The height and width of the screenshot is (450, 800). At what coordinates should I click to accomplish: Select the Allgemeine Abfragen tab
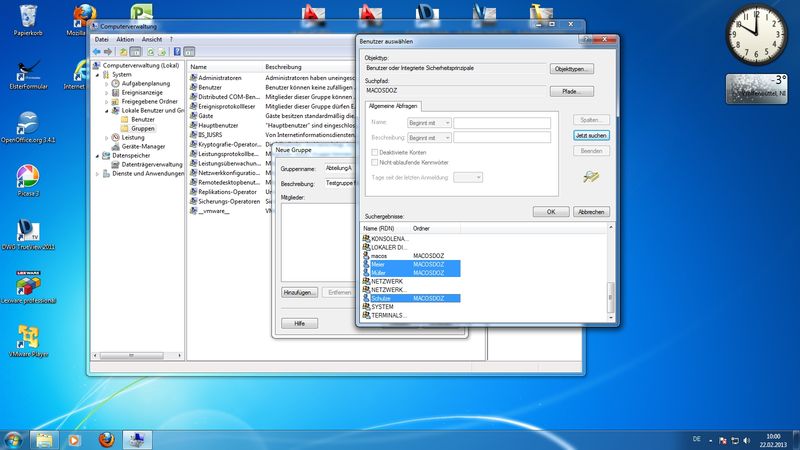point(394,105)
